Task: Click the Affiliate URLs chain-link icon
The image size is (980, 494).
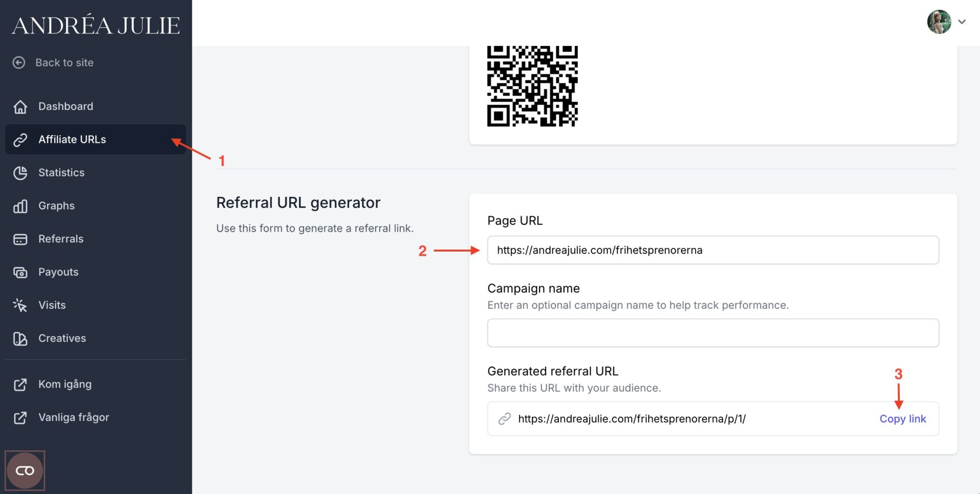Action: click(20, 140)
